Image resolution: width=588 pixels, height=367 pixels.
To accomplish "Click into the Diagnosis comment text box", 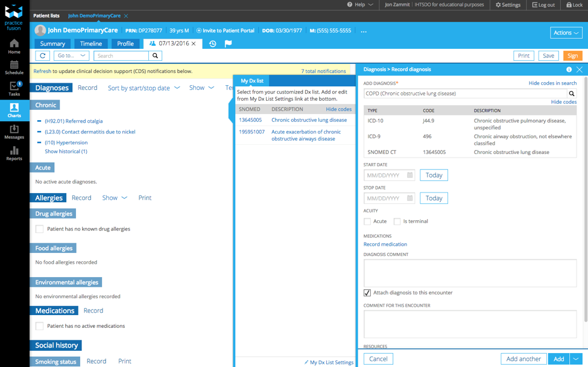I will (470, 273).
